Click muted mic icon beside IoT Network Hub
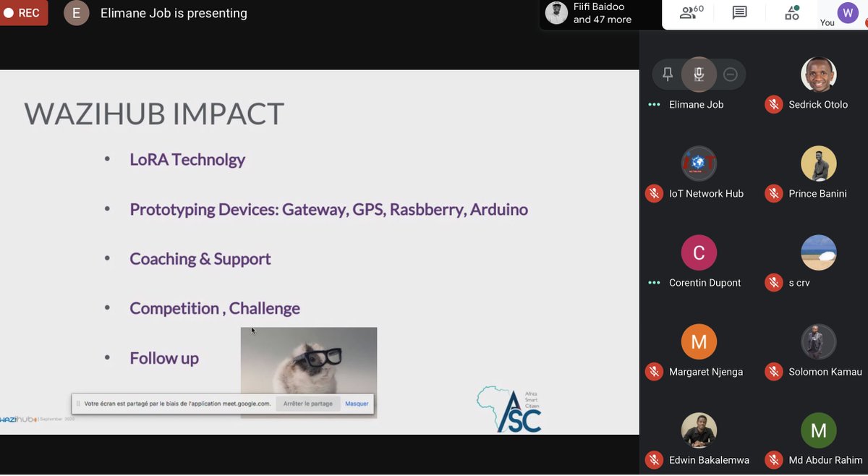 pos(654,194)
